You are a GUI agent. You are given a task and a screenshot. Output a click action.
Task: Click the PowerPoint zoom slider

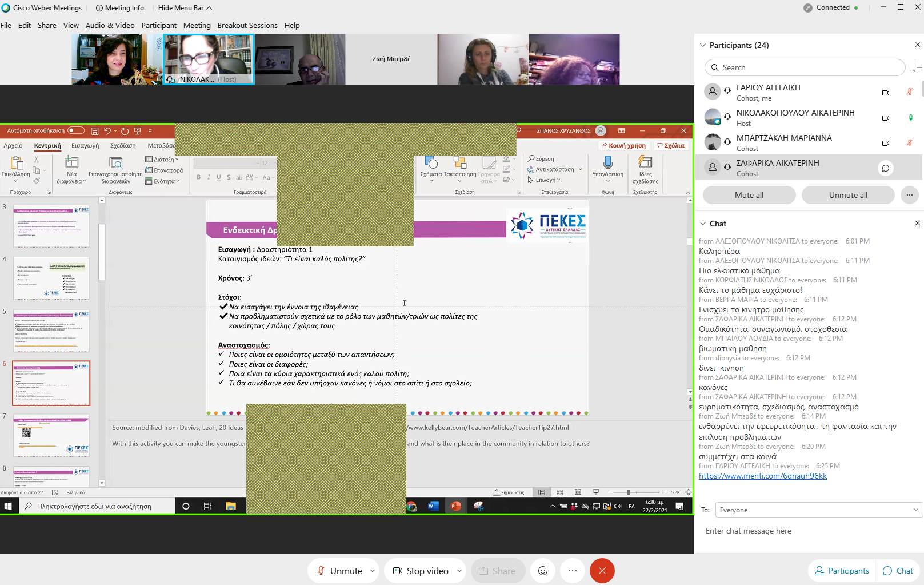629,492
